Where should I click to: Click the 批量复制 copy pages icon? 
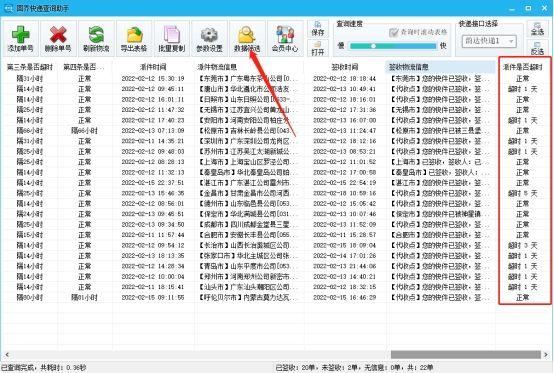tap(172, 35)
